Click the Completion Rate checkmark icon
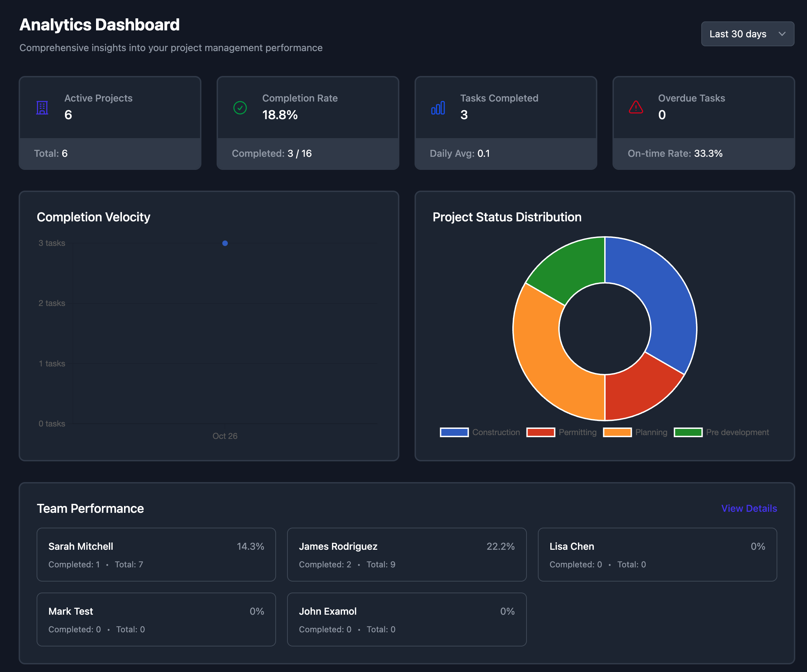Screen dimensions: 807x672 pyautogui.click(x=240, y=108)
